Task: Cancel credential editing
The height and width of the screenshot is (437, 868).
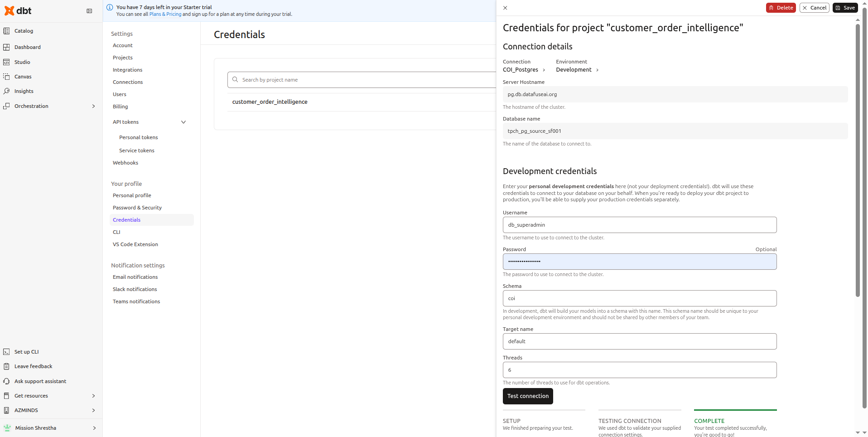Action: tap(814, 8)
